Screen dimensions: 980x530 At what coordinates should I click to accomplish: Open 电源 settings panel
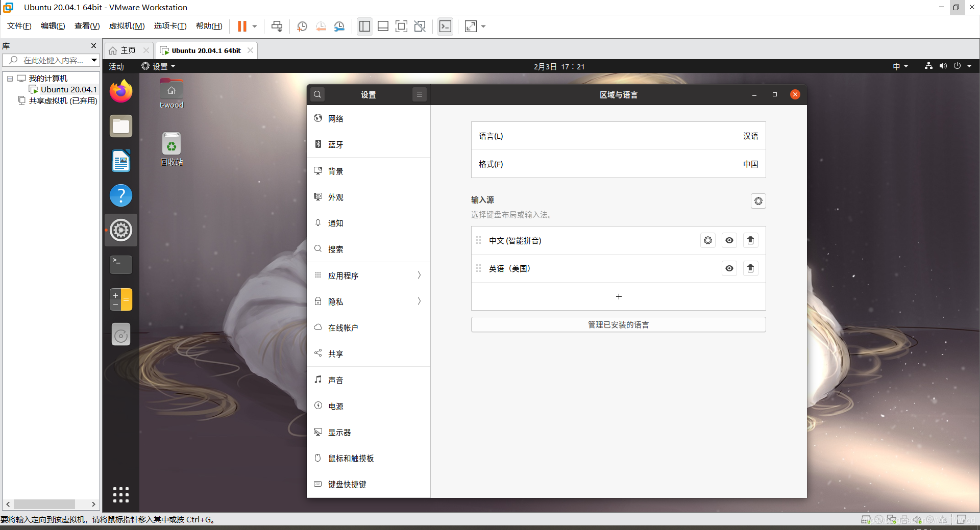369,406
